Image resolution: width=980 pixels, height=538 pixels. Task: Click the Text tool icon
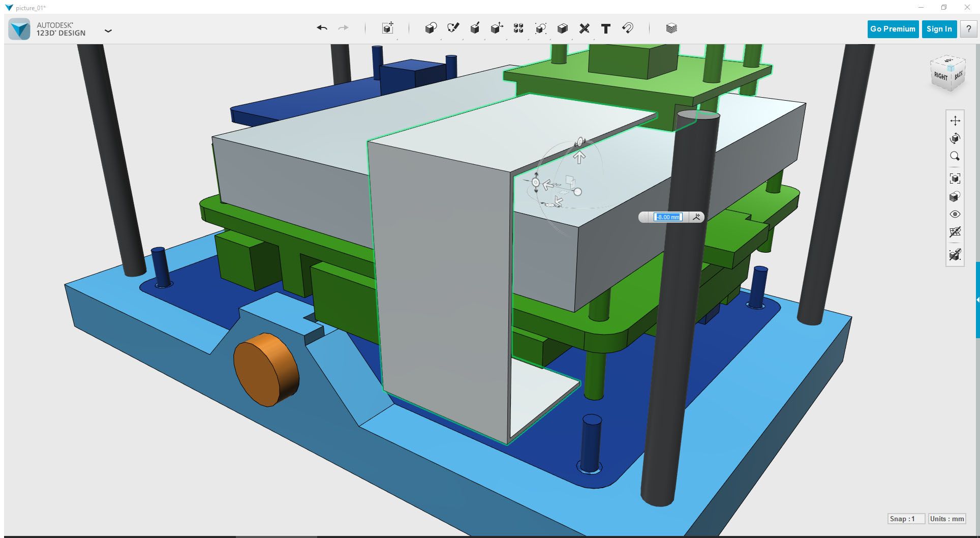click(605, 29)
